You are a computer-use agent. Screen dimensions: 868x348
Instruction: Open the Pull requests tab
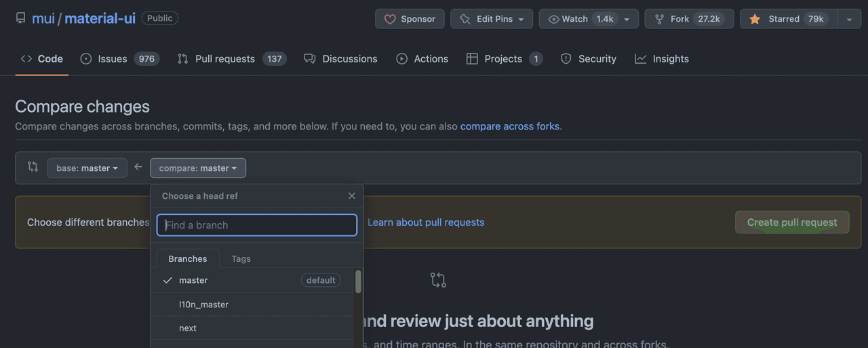tap(231, 59)
